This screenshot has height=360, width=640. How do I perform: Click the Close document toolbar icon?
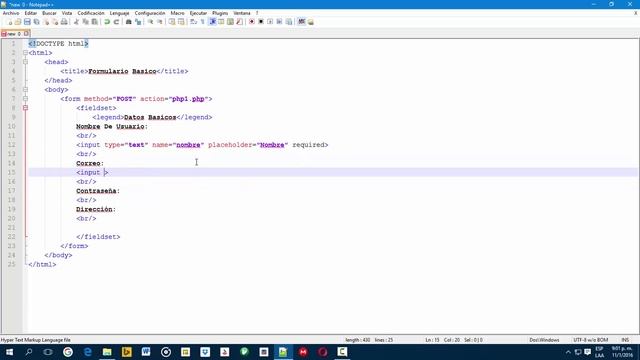pos(46,22)
